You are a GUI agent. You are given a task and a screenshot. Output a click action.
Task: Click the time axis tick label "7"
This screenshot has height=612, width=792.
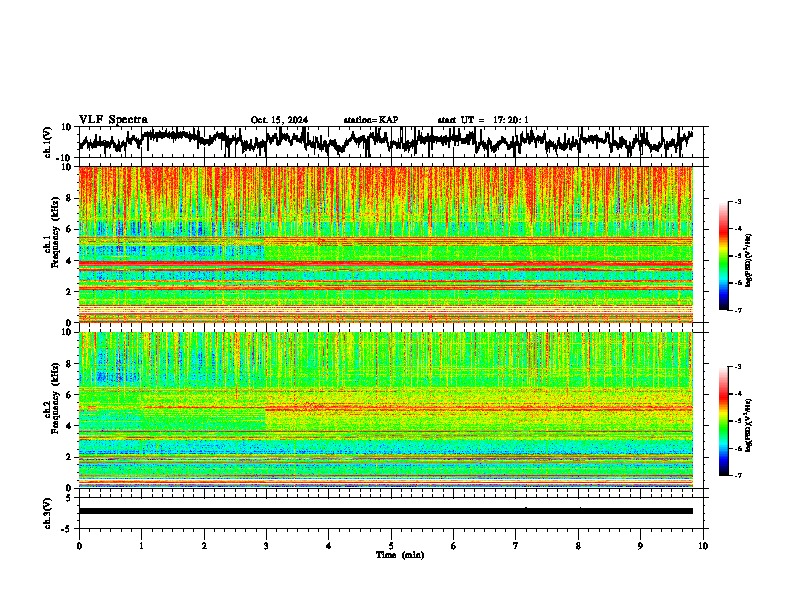(516, 546)
